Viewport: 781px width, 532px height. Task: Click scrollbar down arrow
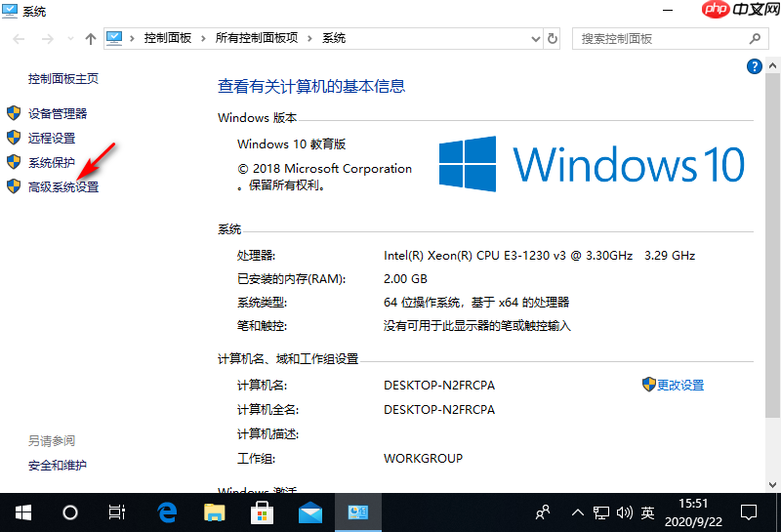(x=772, y=485)
